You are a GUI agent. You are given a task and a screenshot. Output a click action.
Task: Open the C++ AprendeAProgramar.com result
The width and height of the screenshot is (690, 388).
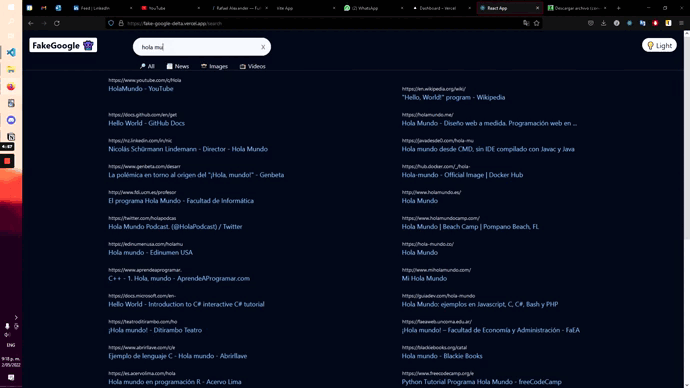(x=179, y=278)
